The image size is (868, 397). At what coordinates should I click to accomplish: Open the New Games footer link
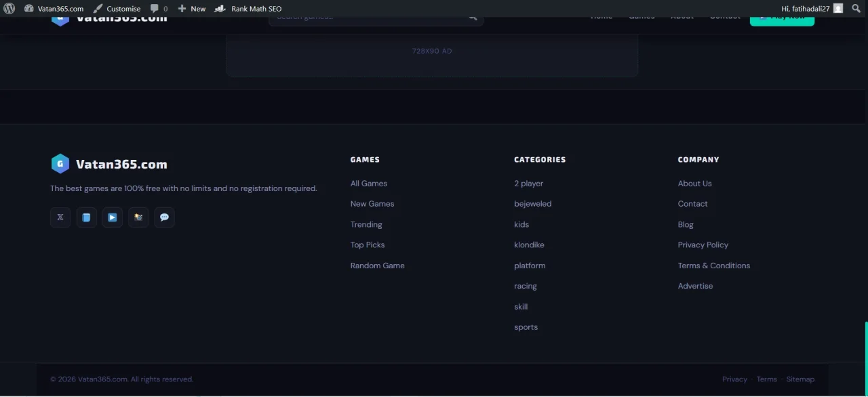[x=372, y=204]
